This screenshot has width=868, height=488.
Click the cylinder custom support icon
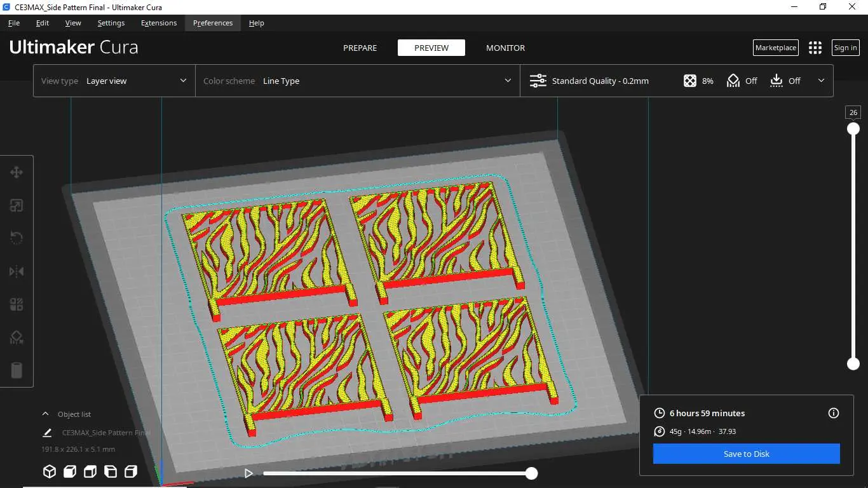pyautogui.click(x=17, y=370)
